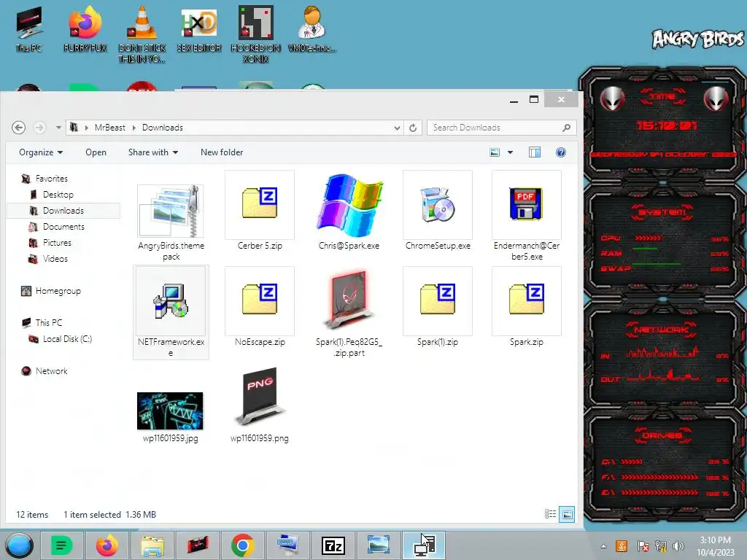Image resolution: width=747 pixels, height=560 pixels.
Task: Click the search magnifier icon
Action: (x=566, y=128)
